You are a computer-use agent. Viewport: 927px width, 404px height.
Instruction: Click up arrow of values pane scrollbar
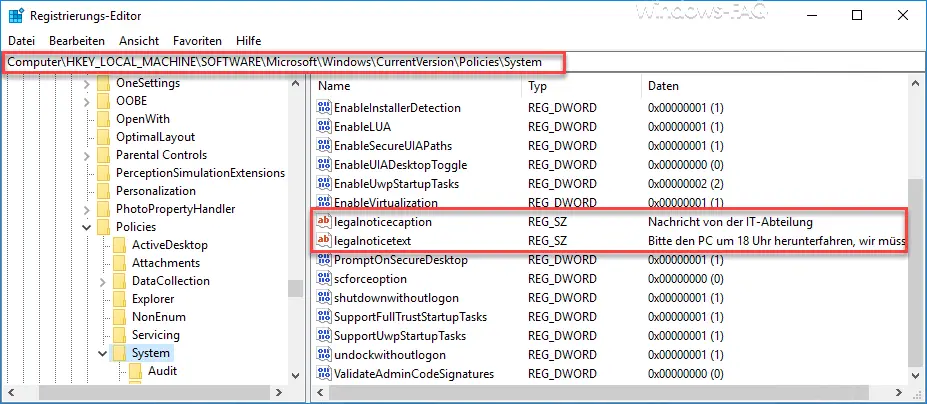pos(916,85)
